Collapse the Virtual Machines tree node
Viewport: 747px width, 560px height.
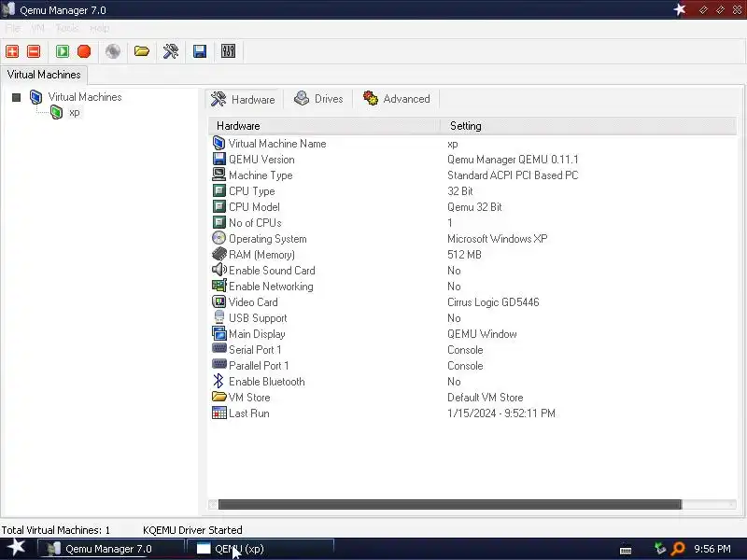[x=16, y=98]
